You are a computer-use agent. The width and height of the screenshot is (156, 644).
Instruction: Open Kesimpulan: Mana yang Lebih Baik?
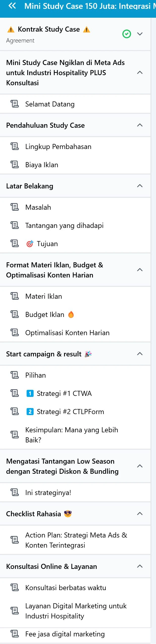72,435
